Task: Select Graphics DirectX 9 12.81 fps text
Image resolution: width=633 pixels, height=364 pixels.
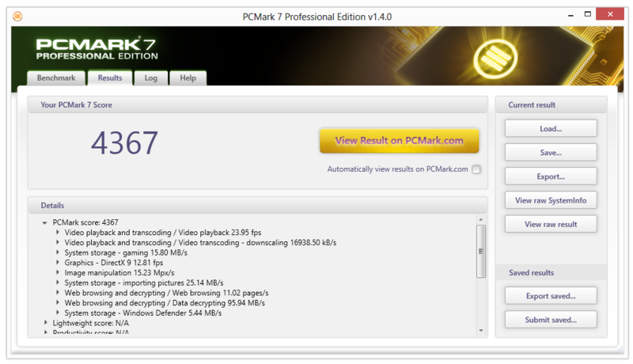Action: pyautogui.click(x=114, y=263)
